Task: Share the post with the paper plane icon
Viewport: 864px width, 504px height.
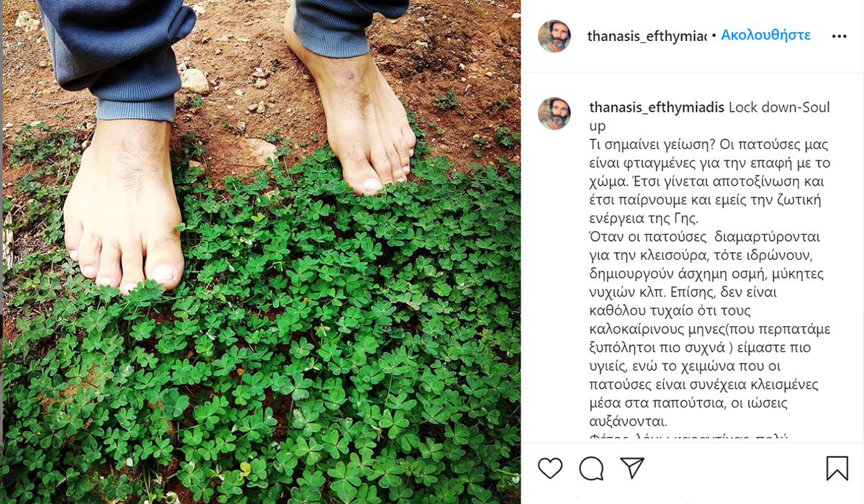Action: coord(632,468)
